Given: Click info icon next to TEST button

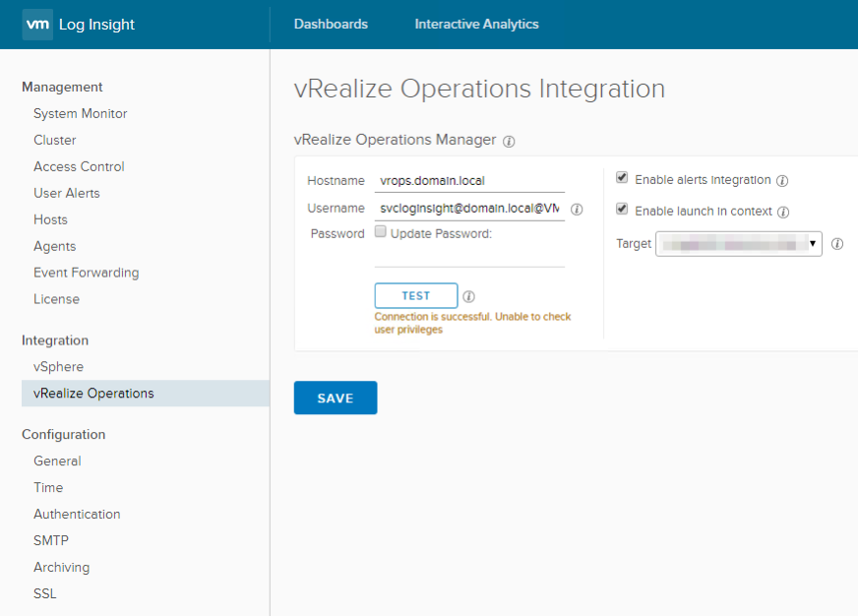Looking at the screenshot, I should point(469,296).
